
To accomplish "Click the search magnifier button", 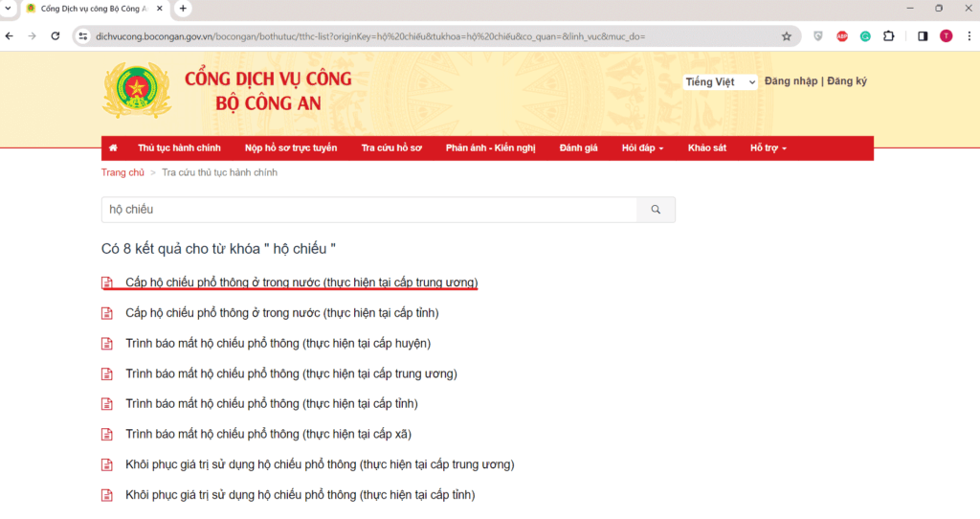I will point(656,210).
